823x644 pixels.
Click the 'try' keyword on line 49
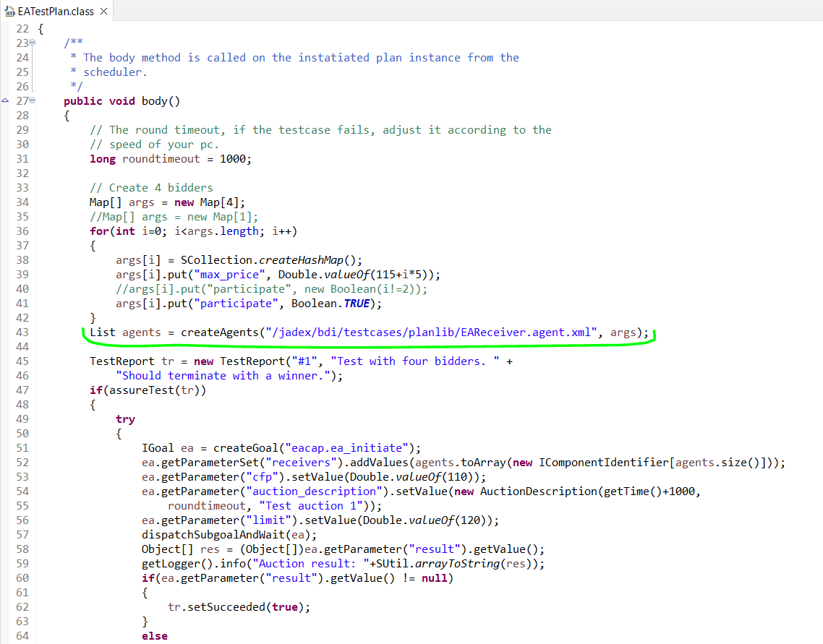point(125,418)
